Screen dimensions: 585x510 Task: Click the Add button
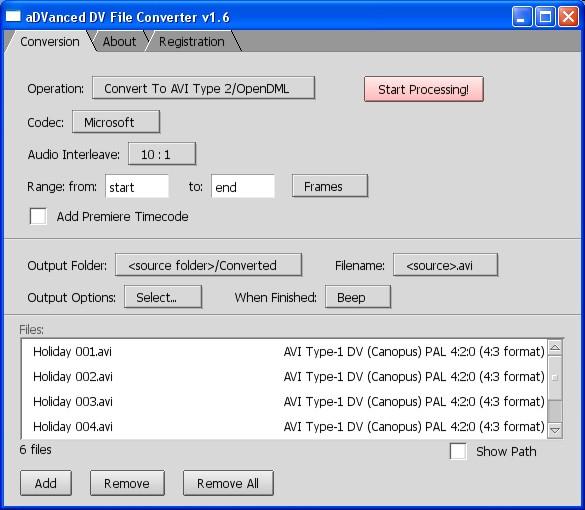coord(46,483)
